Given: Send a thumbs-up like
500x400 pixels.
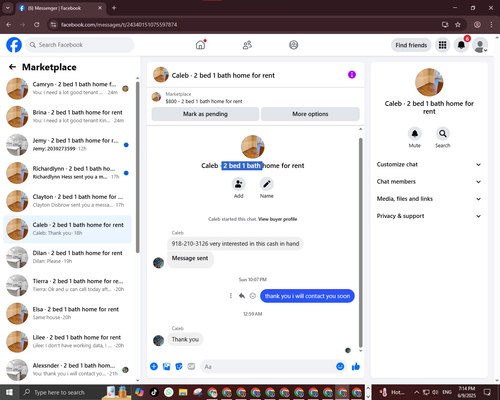Looking at the screenshot, I should [x=356, y=367].
